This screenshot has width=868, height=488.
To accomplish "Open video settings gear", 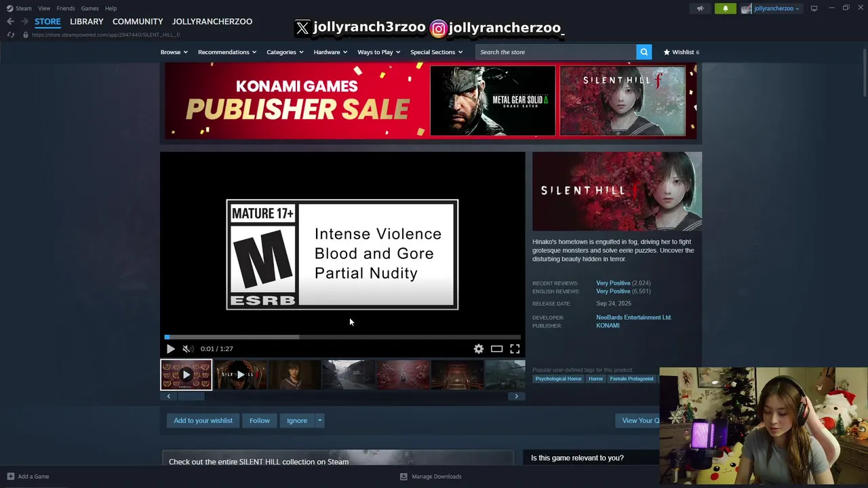I will (479, 348).
